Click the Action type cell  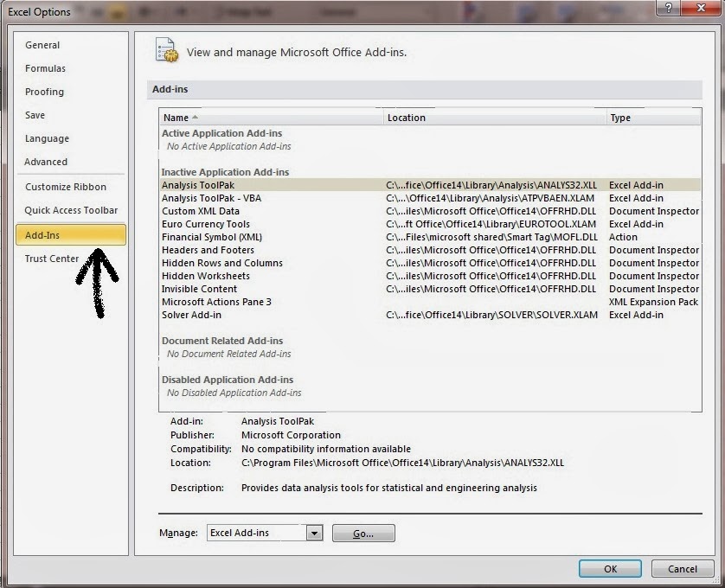623,237
